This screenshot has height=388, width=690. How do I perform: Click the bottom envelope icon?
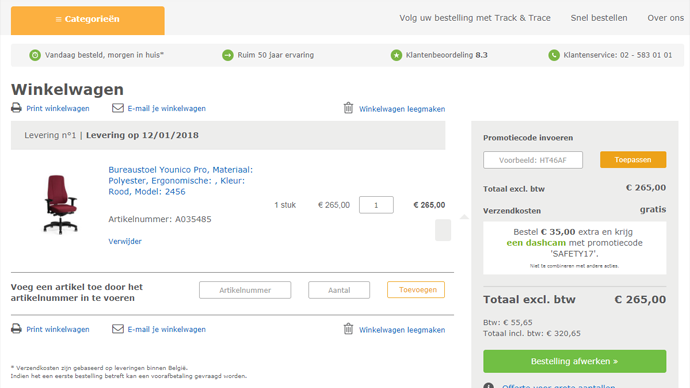tap(117, 329)
